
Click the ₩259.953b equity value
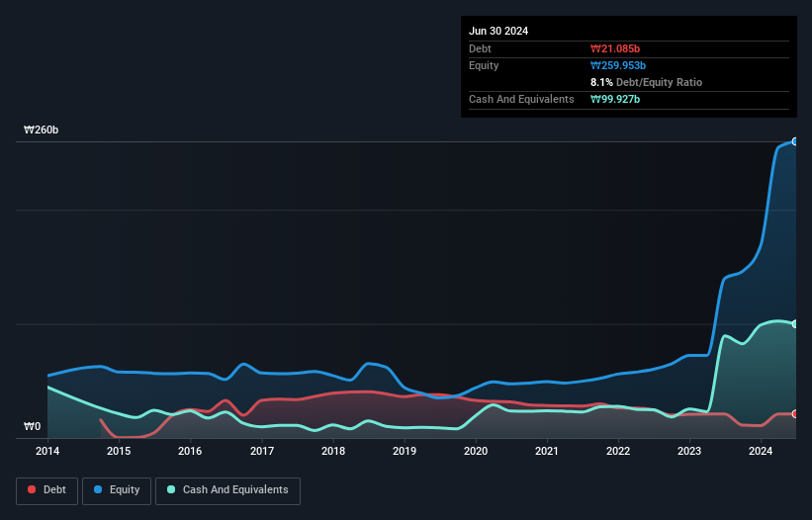pyautogui.click(x=618, y=65)
